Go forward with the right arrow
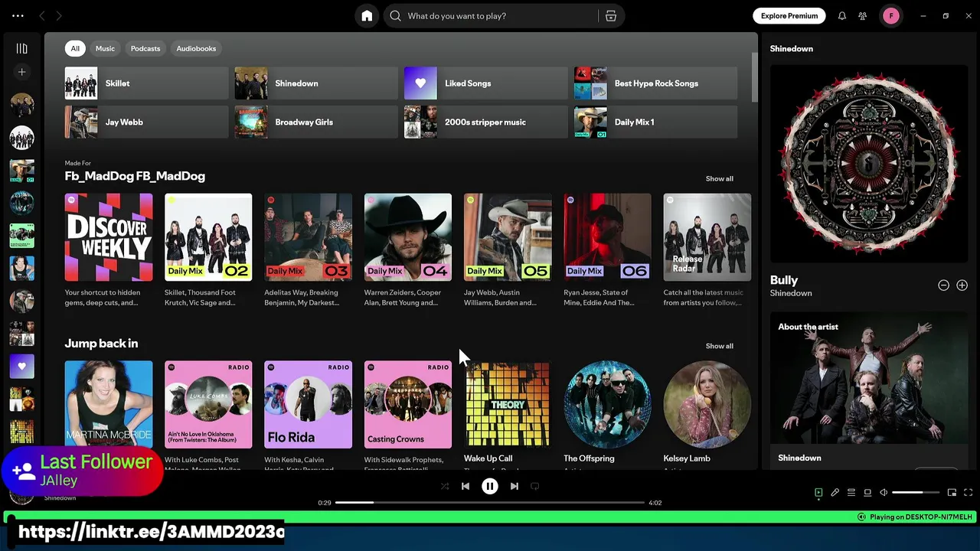 coord(59,16)
